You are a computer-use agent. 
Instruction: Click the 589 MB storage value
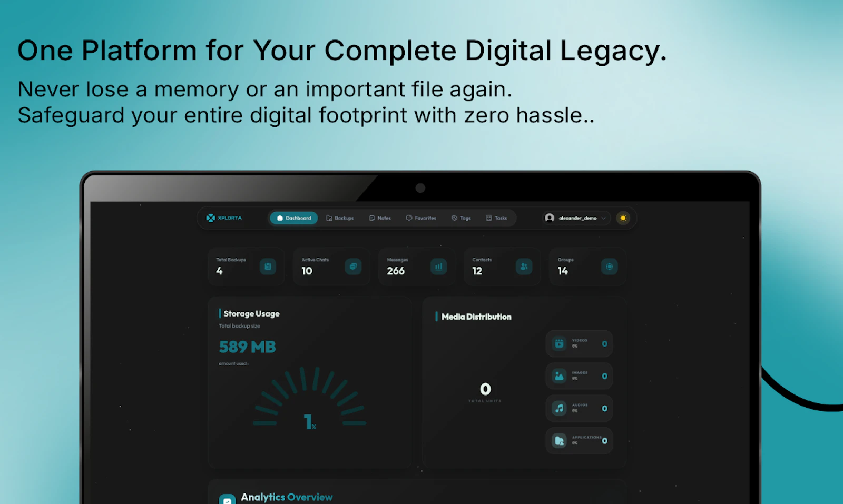click(247, 347)
